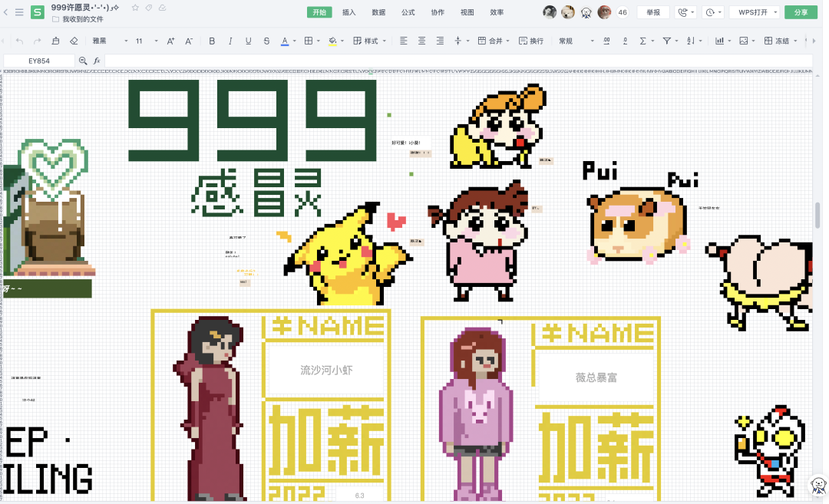Apply filter with funnel icon
The image size is (829, 504).
[x=667, y=41]
